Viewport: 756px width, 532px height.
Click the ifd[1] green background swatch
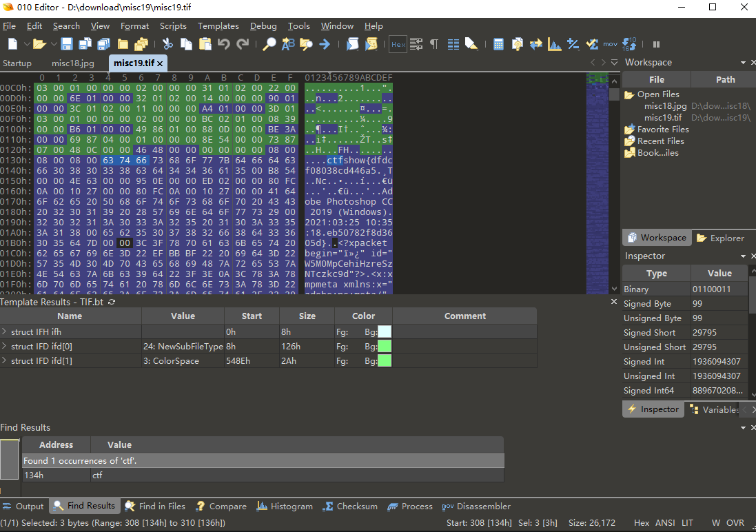click(385, 361)
